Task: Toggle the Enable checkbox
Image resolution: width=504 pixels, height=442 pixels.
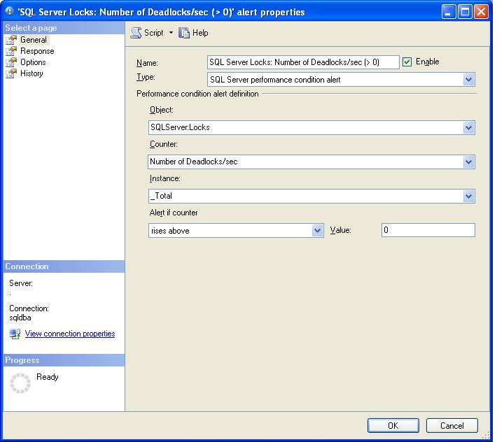Action: coord(407,62)
